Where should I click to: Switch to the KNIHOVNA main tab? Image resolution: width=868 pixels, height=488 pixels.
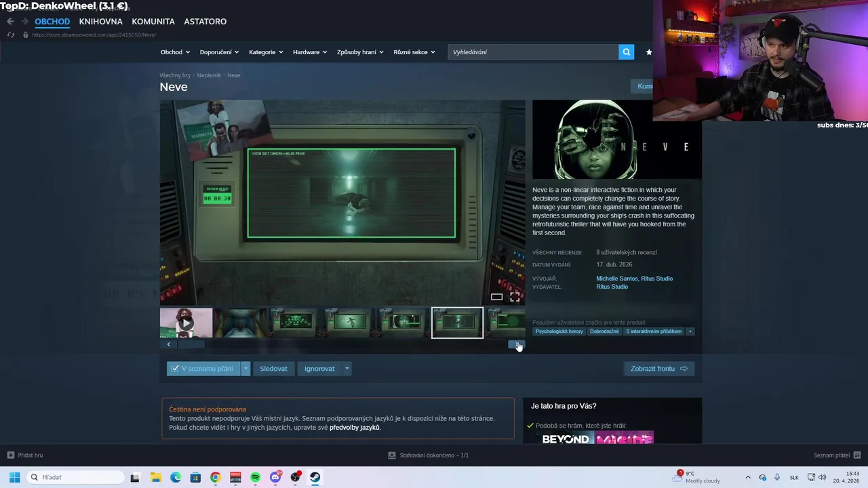coord(100,22)
